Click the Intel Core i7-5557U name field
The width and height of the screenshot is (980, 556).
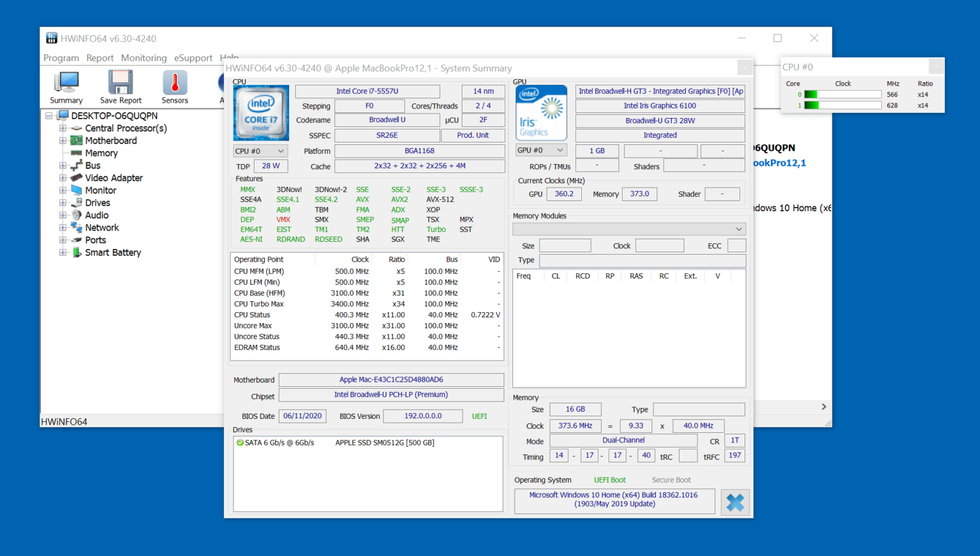(367, 91)
